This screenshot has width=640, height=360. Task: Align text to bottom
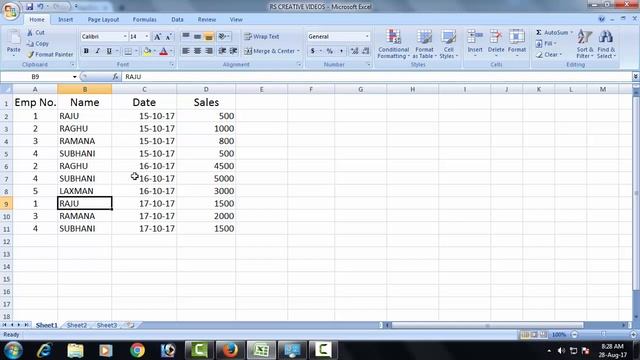(x=209, y=36)
